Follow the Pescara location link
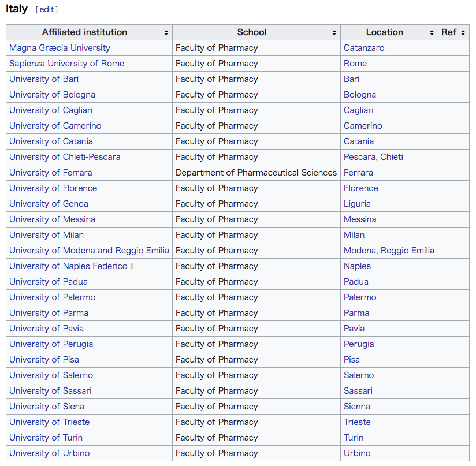 pos(360,157)
